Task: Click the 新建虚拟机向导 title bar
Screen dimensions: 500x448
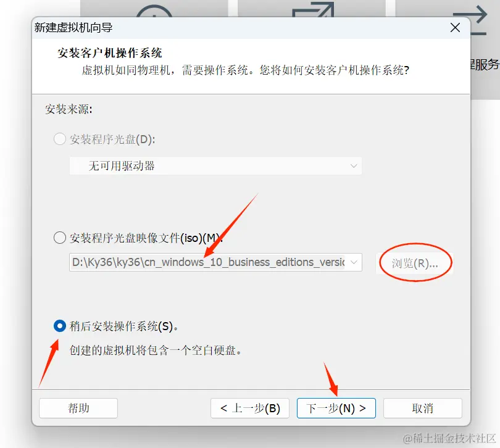Action: (239, 28)
